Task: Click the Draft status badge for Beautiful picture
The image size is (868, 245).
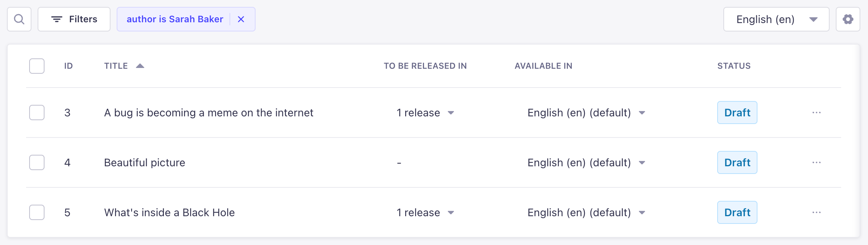Action: (x=737, y=162)
